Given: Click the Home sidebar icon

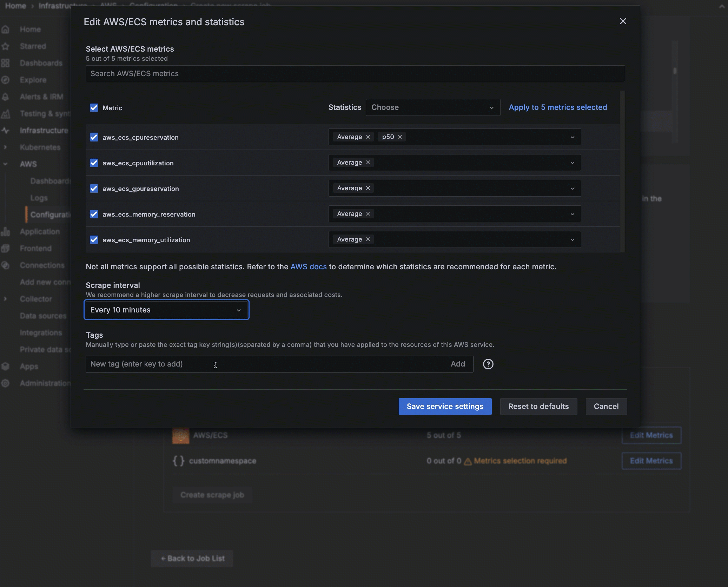Looking at the screenshot, I should 5,29.
